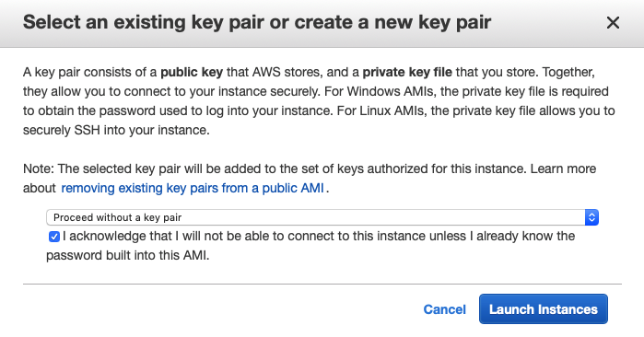
Task: Click the bold 'private key file' text
Action: [x=407, y=72]
